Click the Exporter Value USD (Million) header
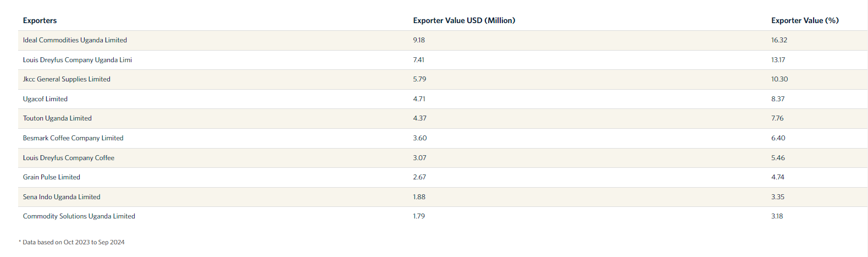 (x=464, y=20)
